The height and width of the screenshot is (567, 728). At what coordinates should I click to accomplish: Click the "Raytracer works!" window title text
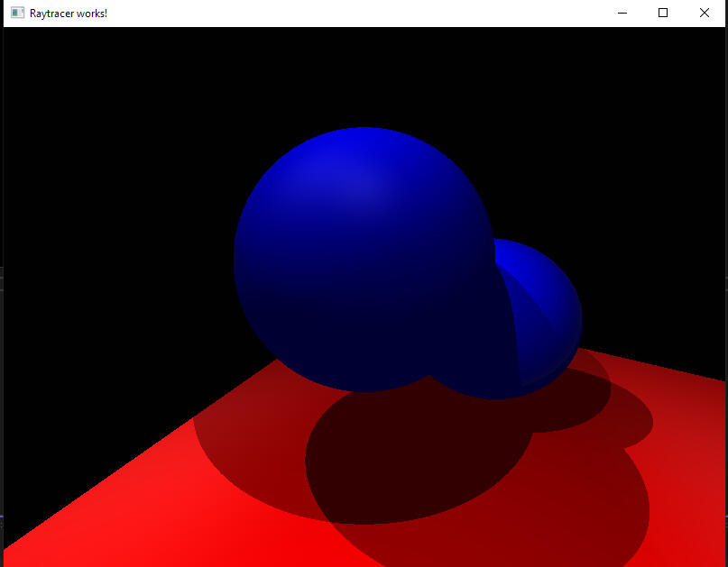69,14
